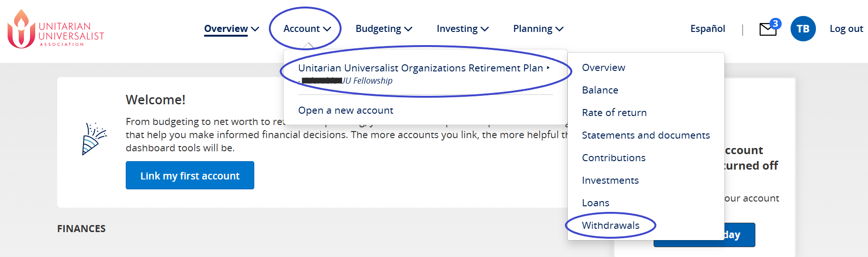The height and width of the screenshot is (257, 868).
Task: Open the mail inbox envelope icon
Action: (768, 29)
